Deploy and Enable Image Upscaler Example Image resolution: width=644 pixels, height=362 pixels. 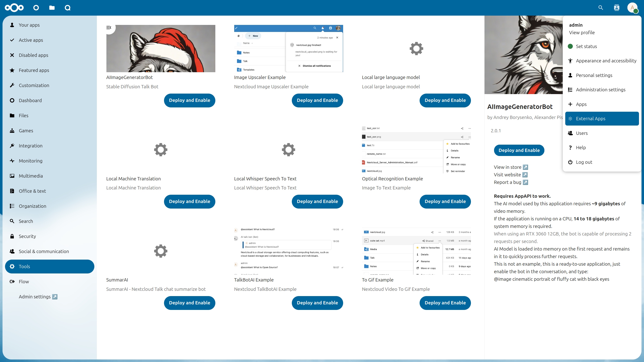click(x=317, y=100)
